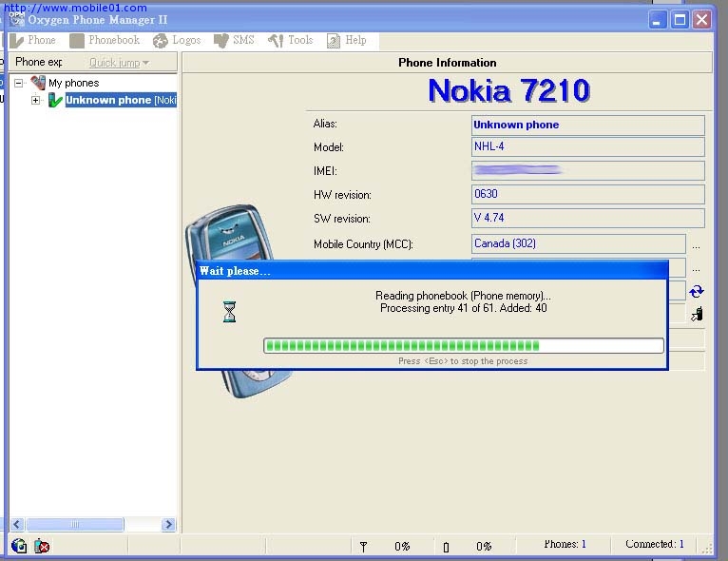Click the Phone Information panel header
Screen dimensions: 728x561
447,63
